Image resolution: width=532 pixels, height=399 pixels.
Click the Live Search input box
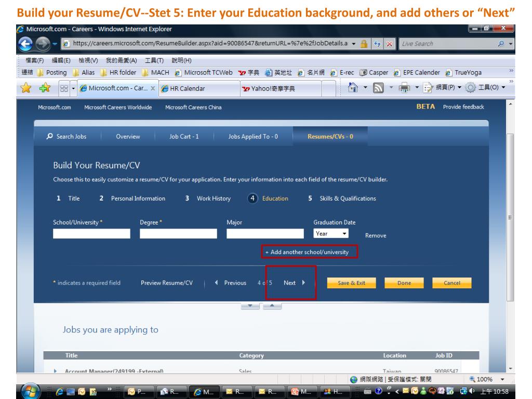tap(448, 44)
